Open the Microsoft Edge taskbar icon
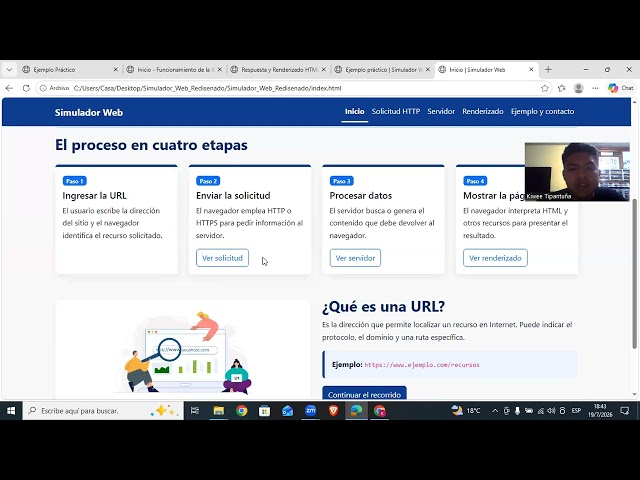This screenshot has width=640, height=480. pos(356,411)
